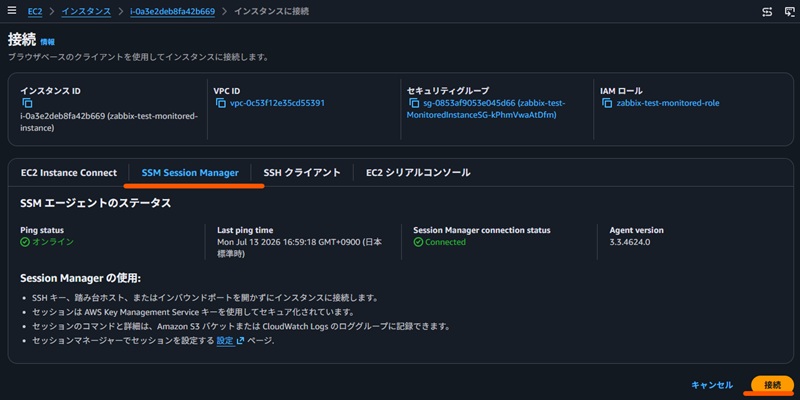
Task: Click the Session Manager connection status label
Action: (x=482, y=230)
